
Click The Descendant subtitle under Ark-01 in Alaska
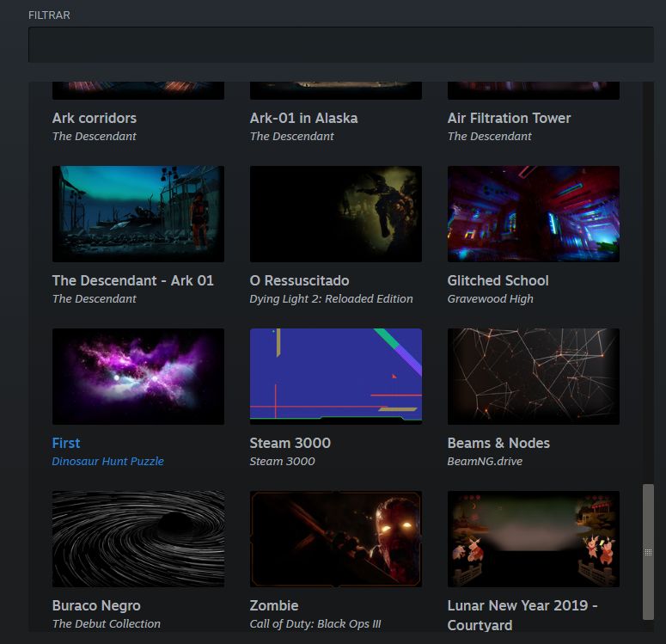pos(292,137)
